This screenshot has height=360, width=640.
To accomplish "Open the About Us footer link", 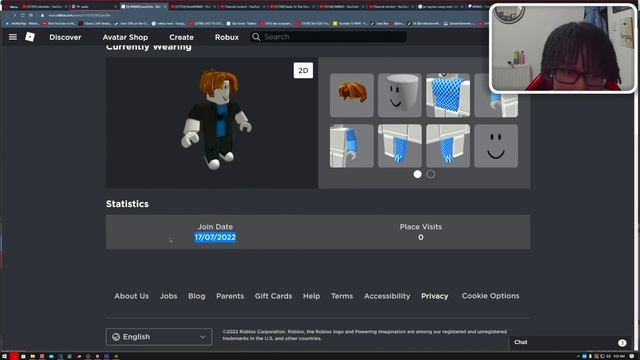I will tap(131, 296).
